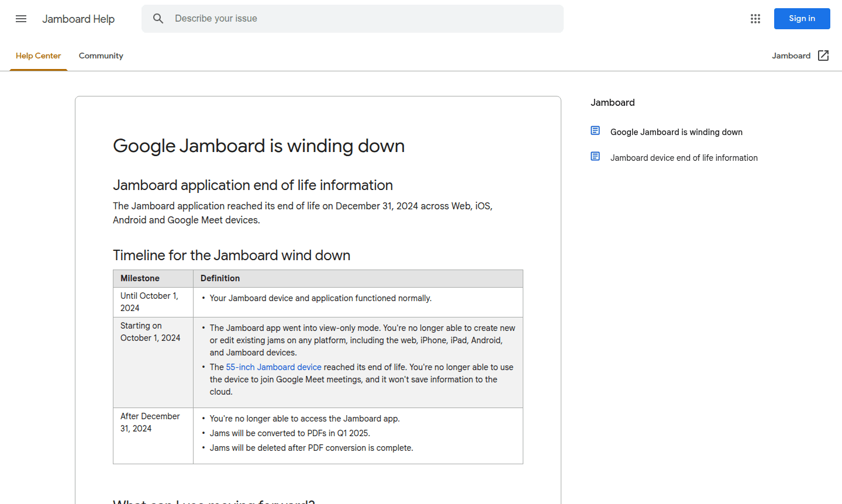Open the 55-inch Jamboard device link
Image resolution: width=842 pixels, height=504 pixels.
click(x=274, y=367)
